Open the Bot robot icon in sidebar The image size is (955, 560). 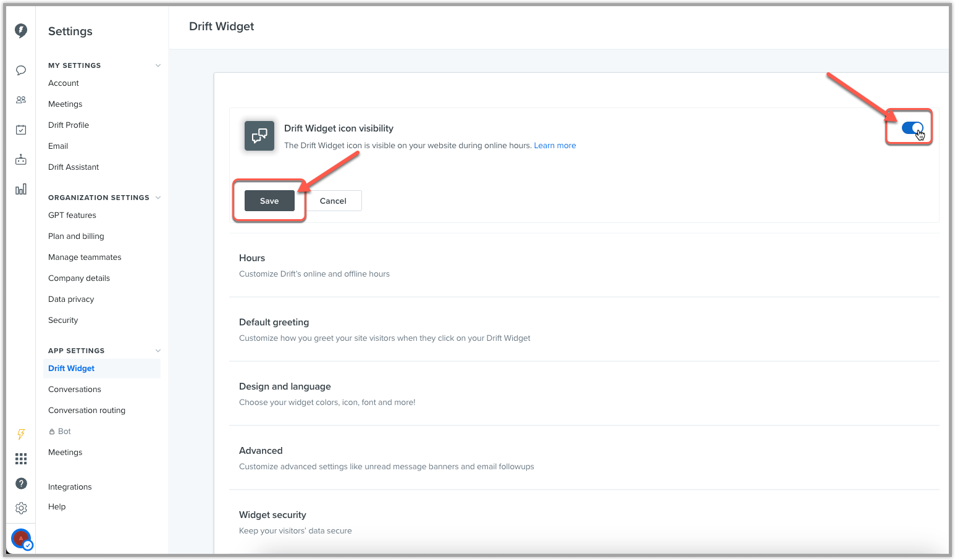pyautogui.click(x=21, y=159)
